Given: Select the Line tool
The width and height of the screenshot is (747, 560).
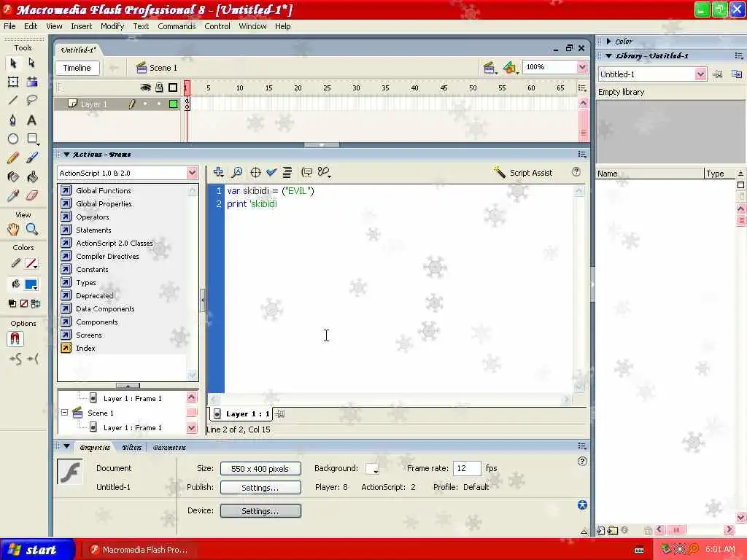Looking at the screenshot, I should [13, 100].
